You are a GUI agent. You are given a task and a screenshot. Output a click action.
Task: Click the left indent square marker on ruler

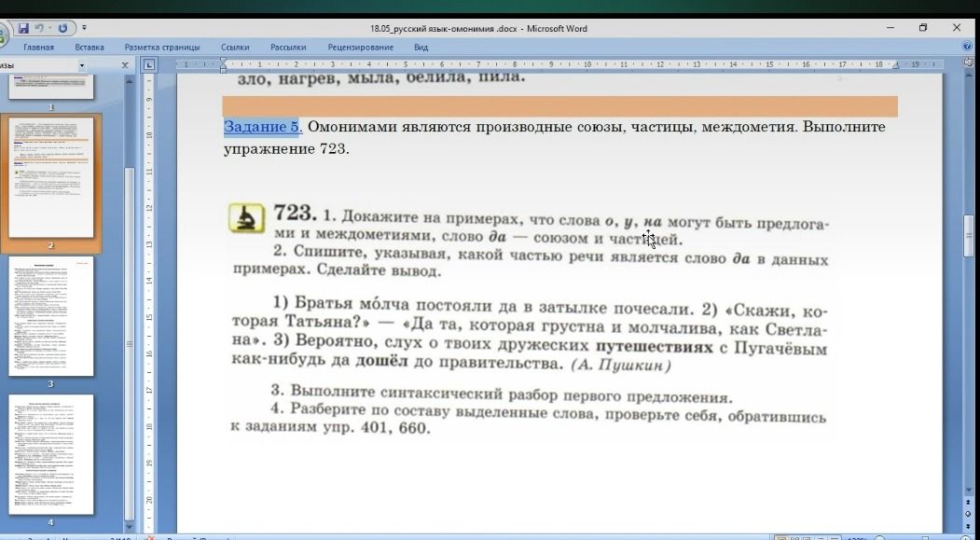coord(224,69)
